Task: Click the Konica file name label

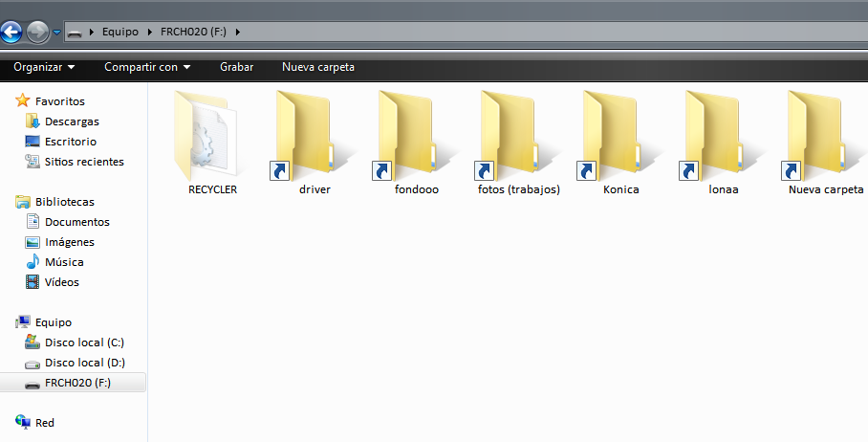Action: tap(621, 189)
